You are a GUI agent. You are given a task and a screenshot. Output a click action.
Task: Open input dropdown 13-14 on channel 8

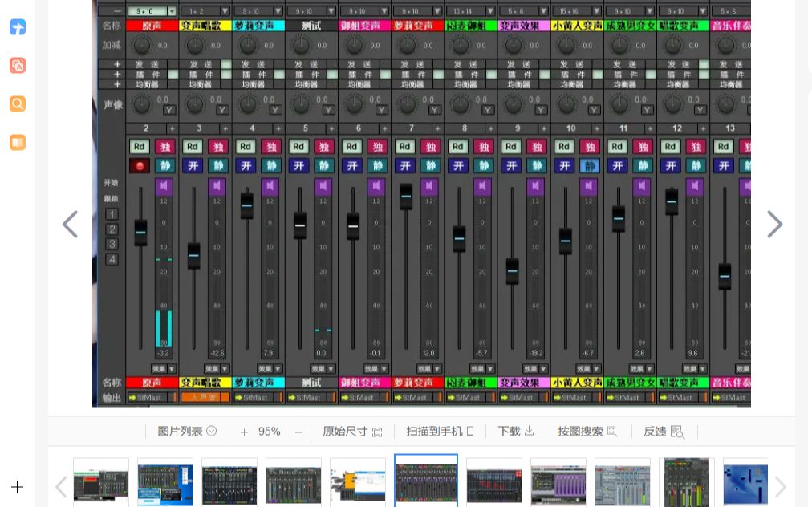[x=490, y=11]
